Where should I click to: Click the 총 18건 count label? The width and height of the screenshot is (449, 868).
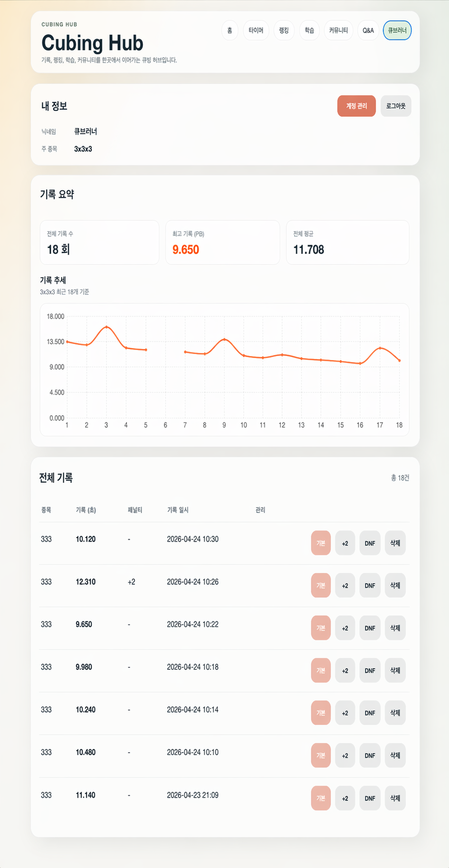(x=400, y=478)
